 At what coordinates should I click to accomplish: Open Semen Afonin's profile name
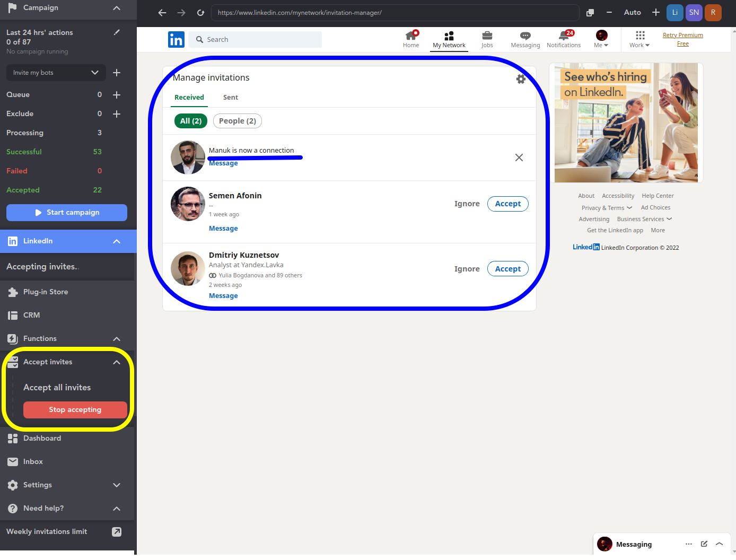(235, 196)
